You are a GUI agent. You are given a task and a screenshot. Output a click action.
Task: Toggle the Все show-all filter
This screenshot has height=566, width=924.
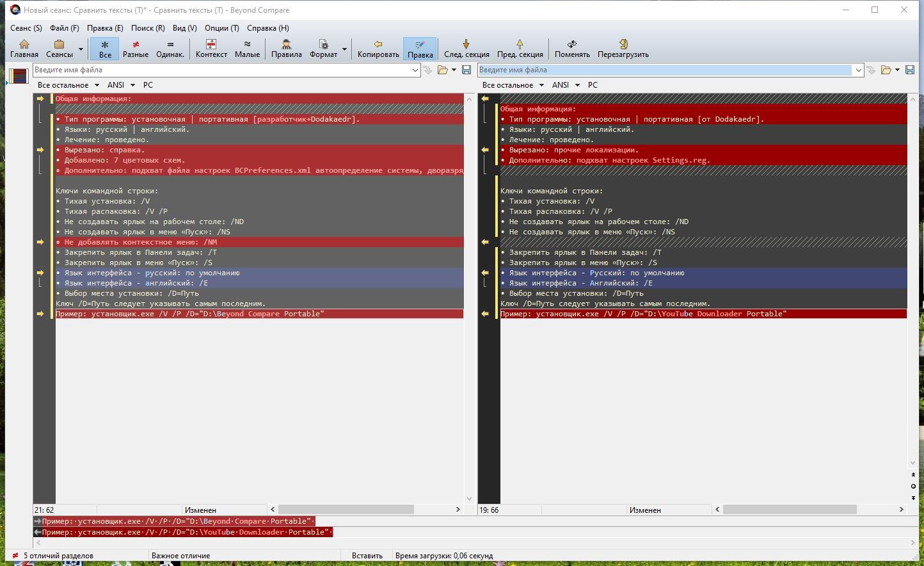105,48
